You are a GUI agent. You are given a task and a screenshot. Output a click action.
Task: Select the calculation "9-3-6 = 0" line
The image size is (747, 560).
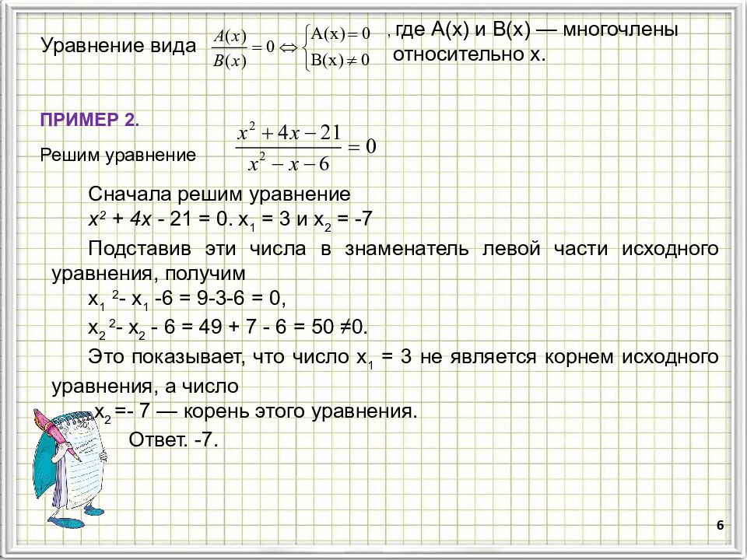188,299
